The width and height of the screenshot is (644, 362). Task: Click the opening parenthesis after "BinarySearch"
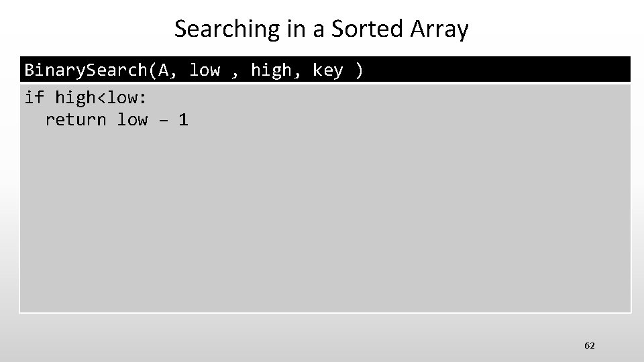(153, 70)
